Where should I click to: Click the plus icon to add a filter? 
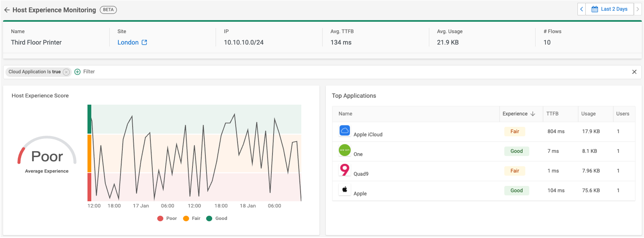coord(77,72)
